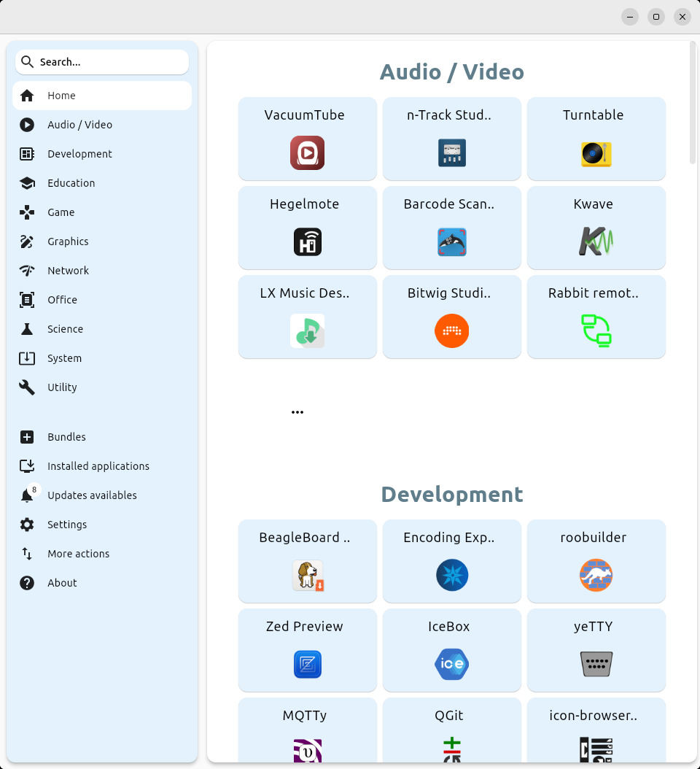Open Installed applications list
Viewport: 700px width, 769px height.
pyautogui.click(x=98, y=466)
